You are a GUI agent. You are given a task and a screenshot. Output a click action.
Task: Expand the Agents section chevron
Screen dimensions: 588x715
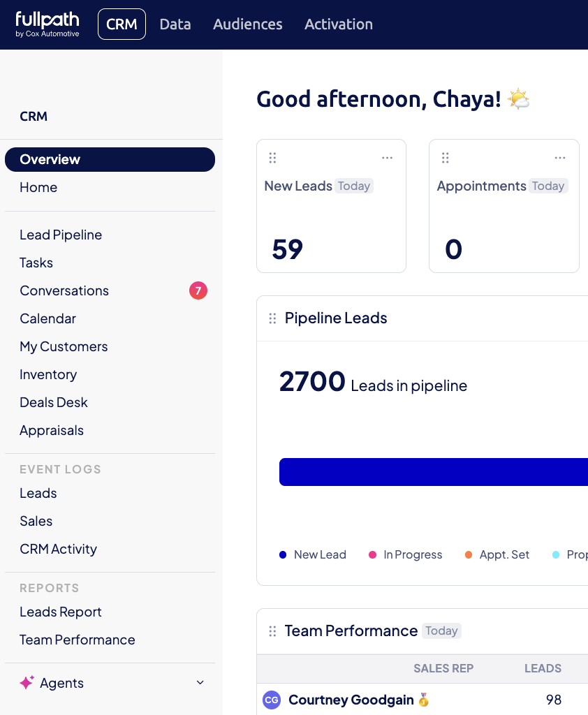[200, 683]
